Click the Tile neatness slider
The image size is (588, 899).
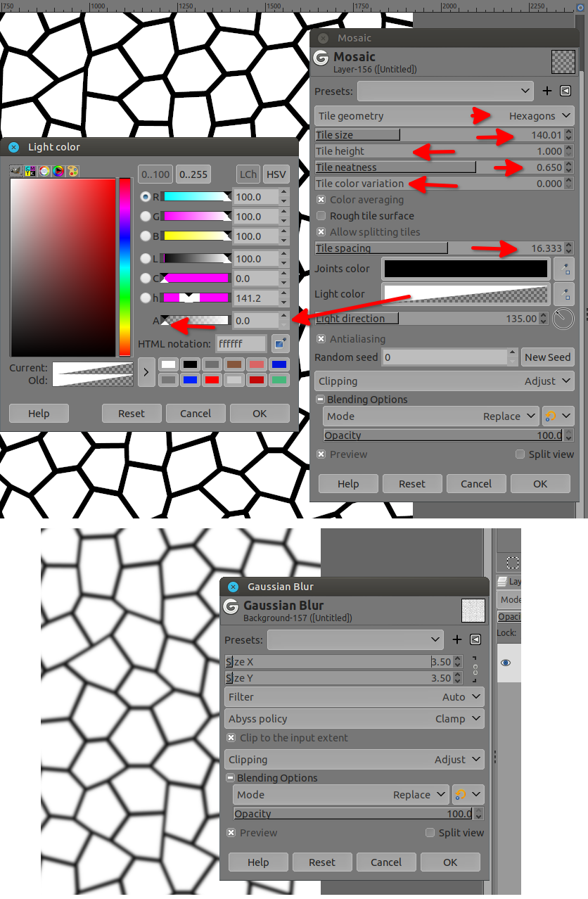click(445, 167)
